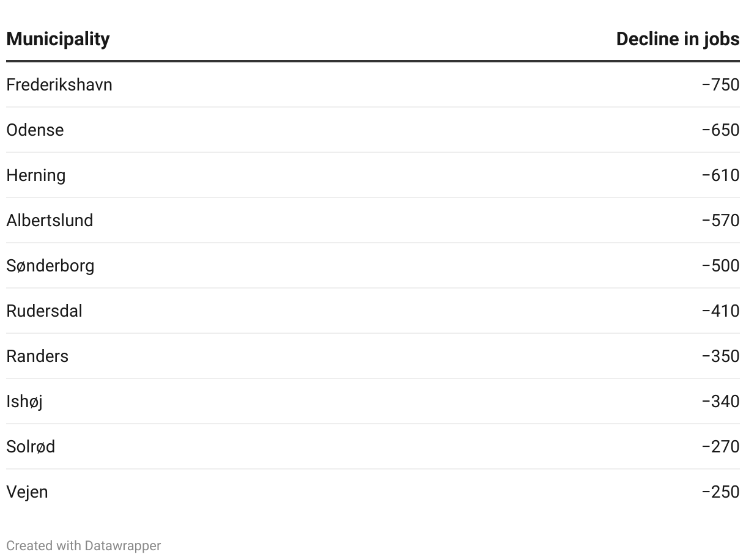Select the Solrød municipality entry
Image resolution: width=746 pixels, height=560 pixels.
click(31, 446)
